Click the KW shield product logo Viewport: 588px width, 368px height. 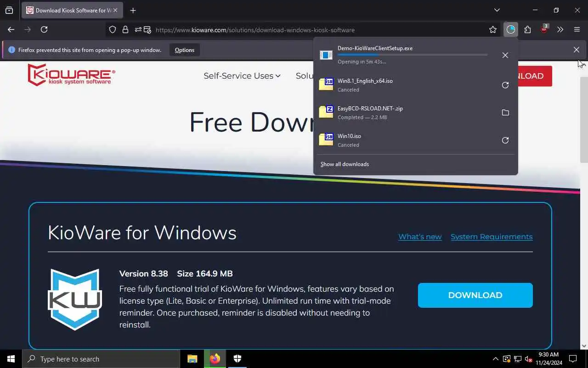tap(75, 299)
